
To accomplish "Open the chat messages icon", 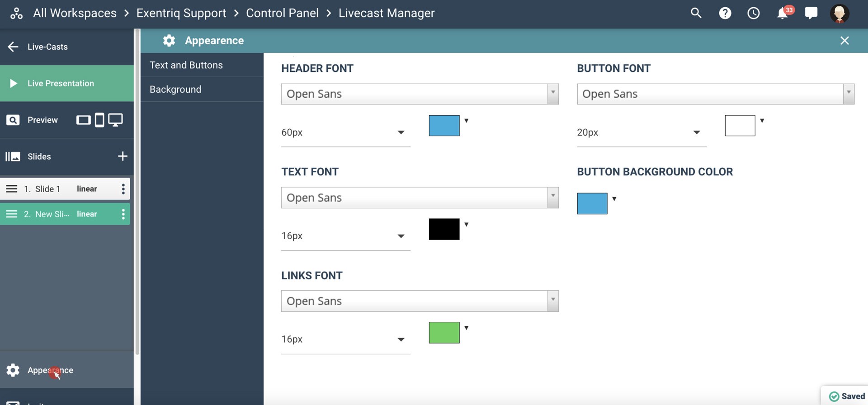I will coord(811,13).
